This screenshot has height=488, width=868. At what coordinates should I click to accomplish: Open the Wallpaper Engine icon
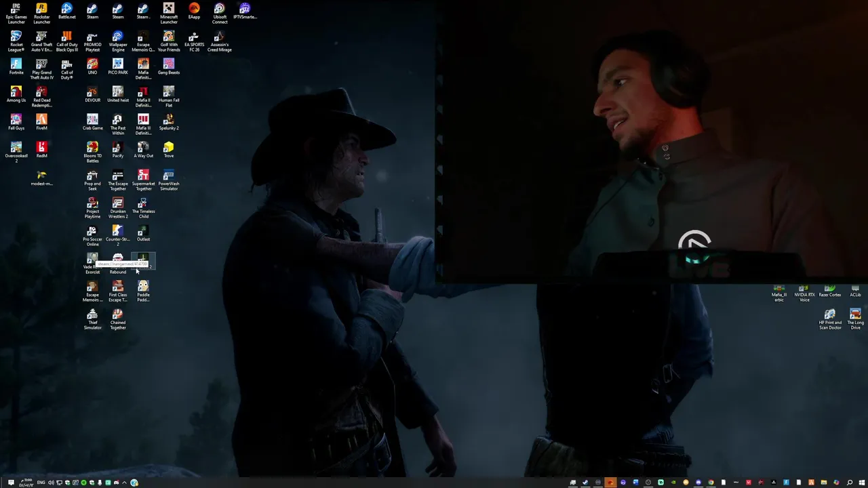click(118, 41)
